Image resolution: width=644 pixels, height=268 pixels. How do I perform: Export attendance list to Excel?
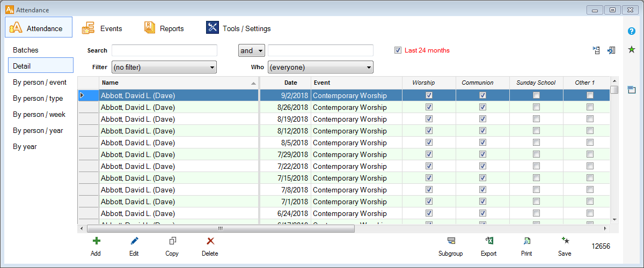pos(489,241)
